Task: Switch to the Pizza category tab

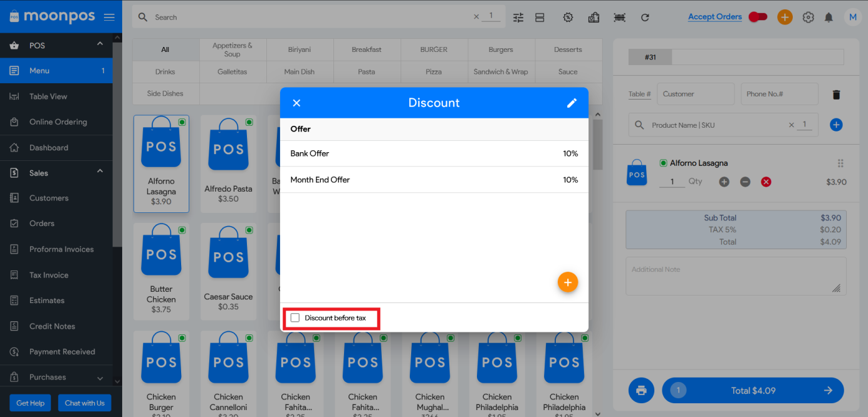Action: point(434,72)
